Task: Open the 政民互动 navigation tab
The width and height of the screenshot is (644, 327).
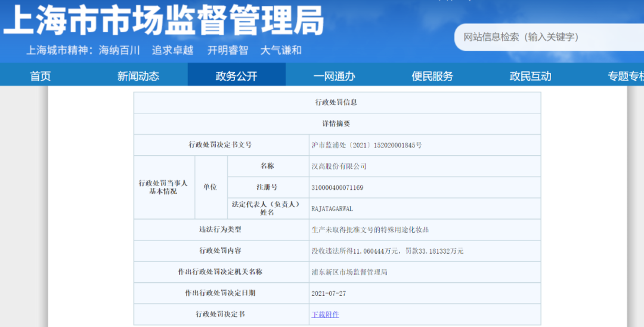Action: pyautogui.click(x=531, y=76)
